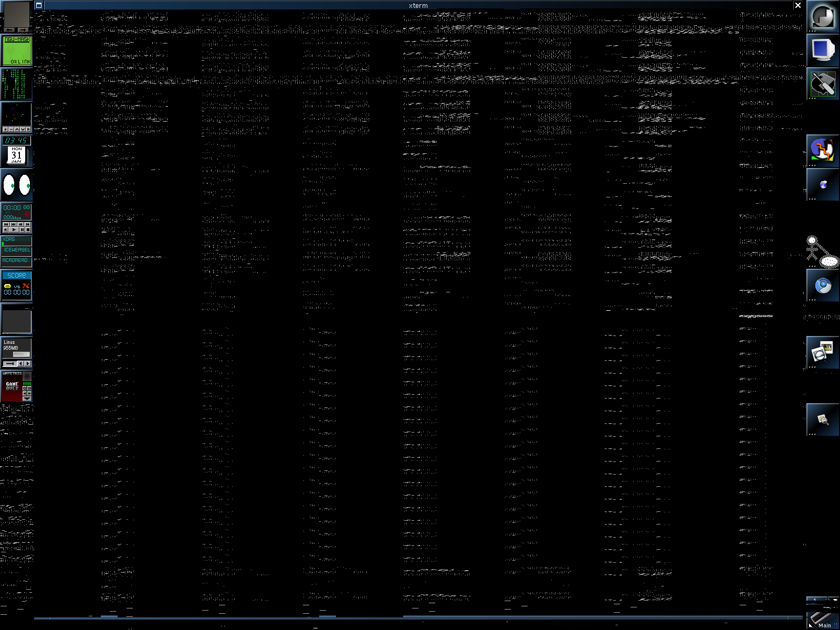The height and width of the screenshot is (630, 840).
Task: Click the eject button in media player
Action: pos(6,229)
